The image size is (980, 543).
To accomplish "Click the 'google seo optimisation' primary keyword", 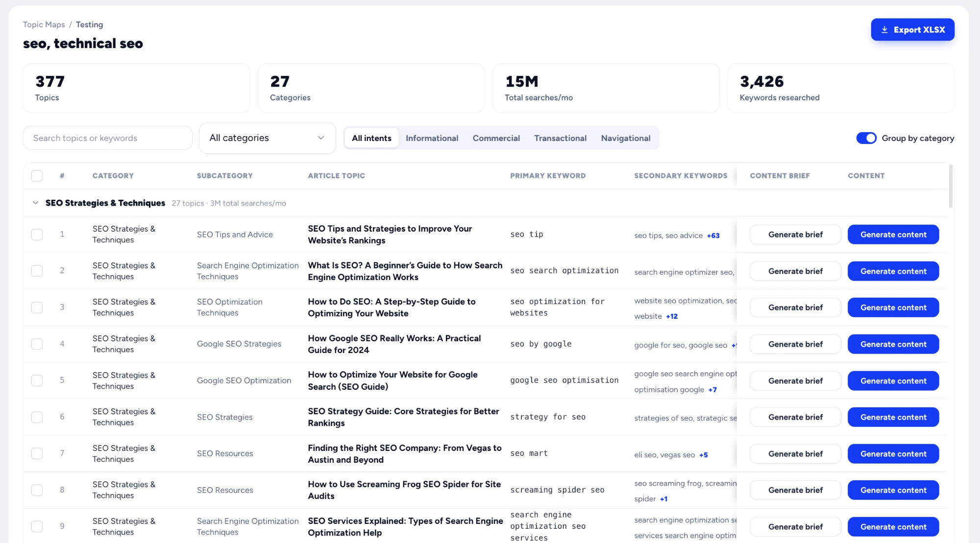I will point(564,380).
